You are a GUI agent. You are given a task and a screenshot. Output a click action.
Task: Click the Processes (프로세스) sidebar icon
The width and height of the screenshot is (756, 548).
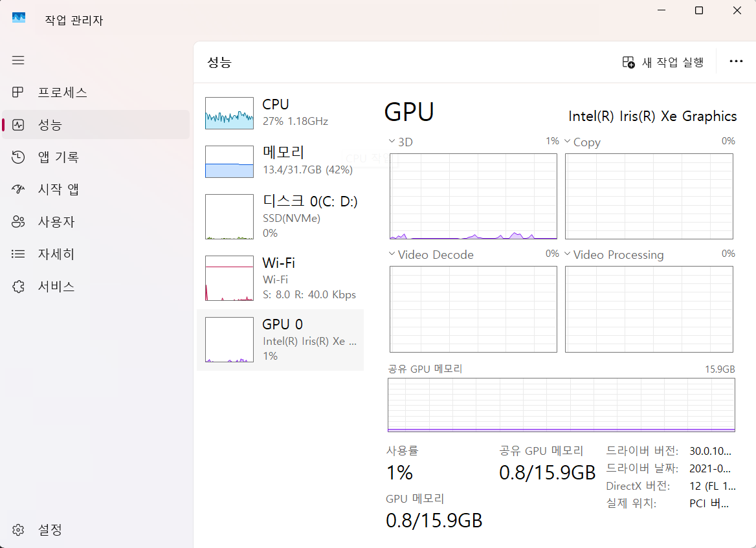[18, 92]
